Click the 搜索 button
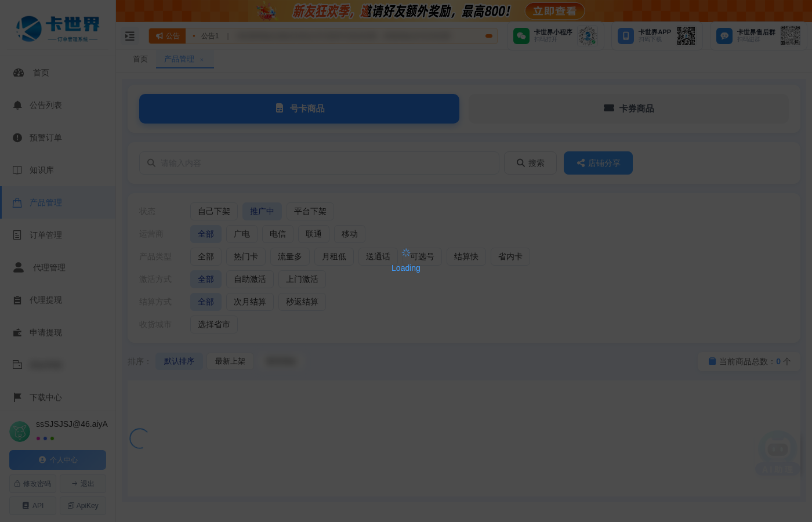 click(x=531, y=163)
